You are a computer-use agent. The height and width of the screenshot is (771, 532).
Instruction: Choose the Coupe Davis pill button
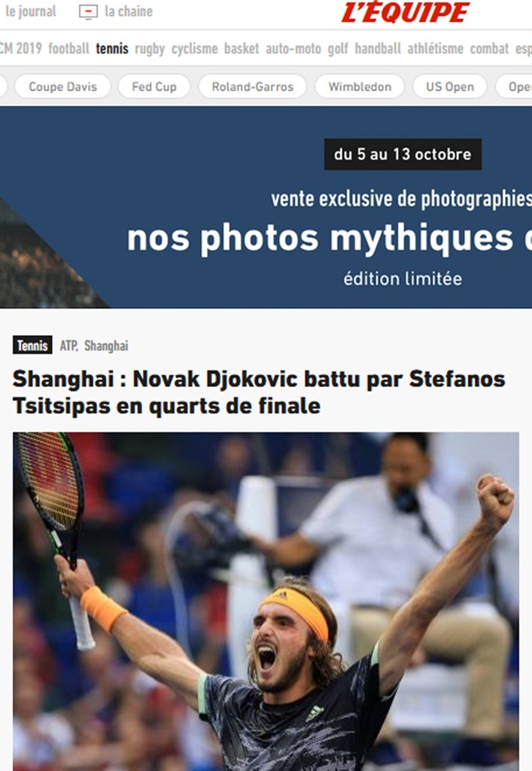point(63,87)
